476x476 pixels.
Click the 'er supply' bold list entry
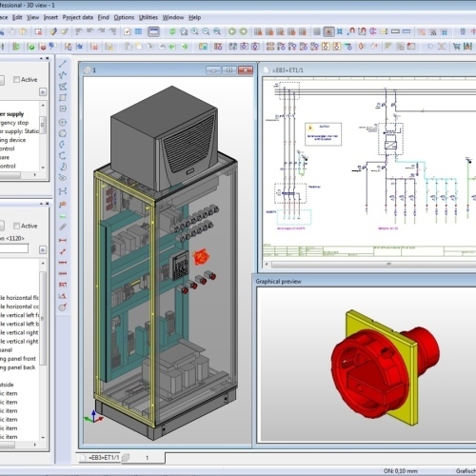pyautogui.click(x=11, y=114)
